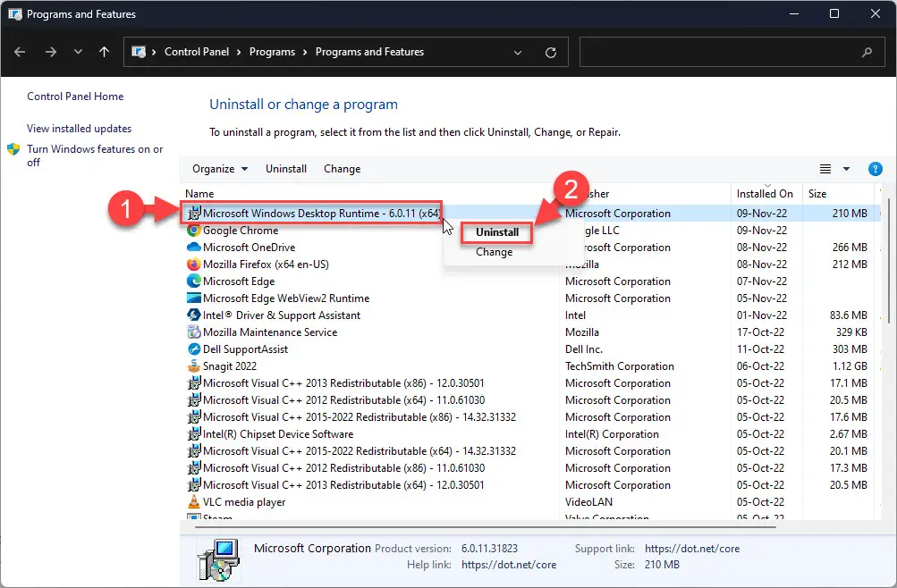Select Visual C++ 2013 Redistributable (x86) icon
Image resolution: width=897 pixels, height=588 pixels.
pos(194,382)
